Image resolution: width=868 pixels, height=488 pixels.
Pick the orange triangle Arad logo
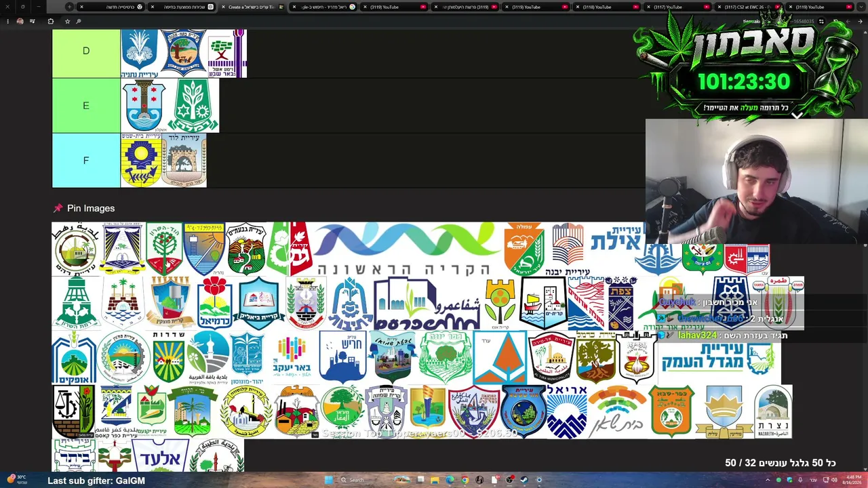point(500,357)
